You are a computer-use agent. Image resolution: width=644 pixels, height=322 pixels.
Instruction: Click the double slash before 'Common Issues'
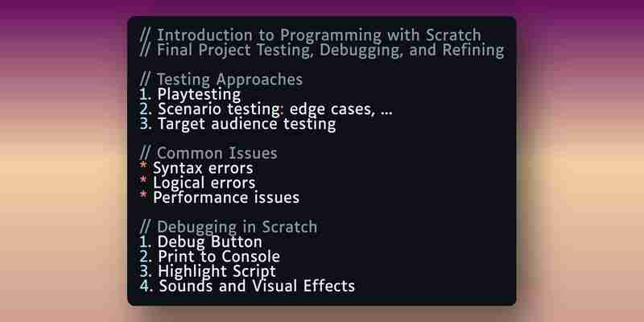(x=146, y=153)
